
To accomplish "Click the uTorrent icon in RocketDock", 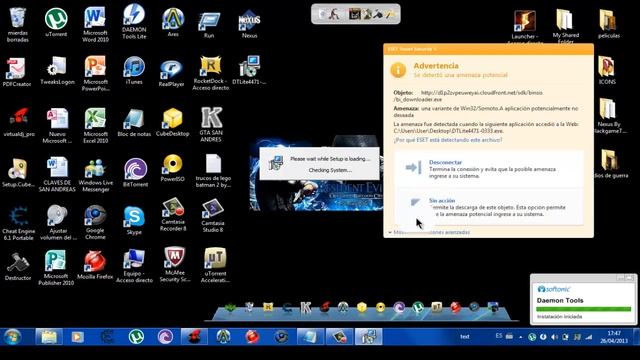I will coord(417,307).
